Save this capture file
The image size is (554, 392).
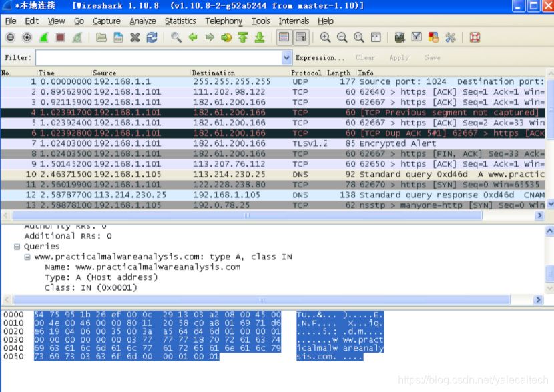[118, 37]
